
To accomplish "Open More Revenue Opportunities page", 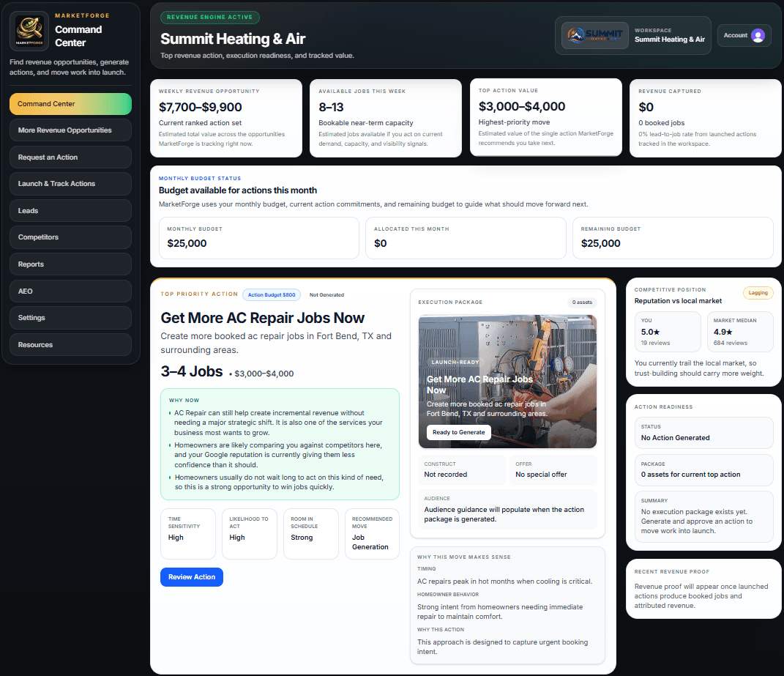I will click(70, 130).
